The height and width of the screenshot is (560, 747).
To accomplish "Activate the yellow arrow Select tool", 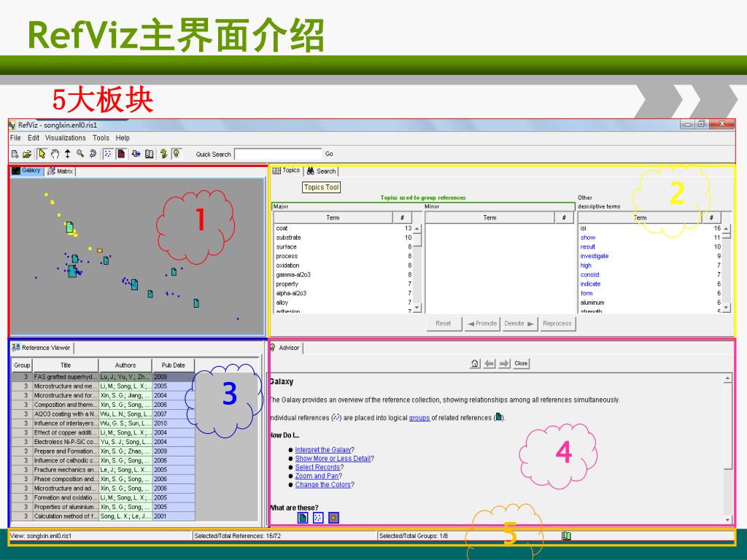I will [42, 153].
